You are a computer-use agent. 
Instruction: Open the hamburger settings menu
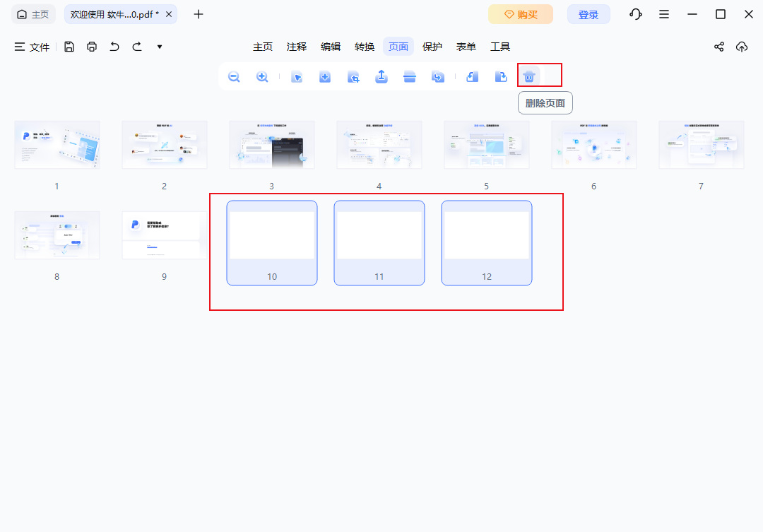tap(663, 15)
